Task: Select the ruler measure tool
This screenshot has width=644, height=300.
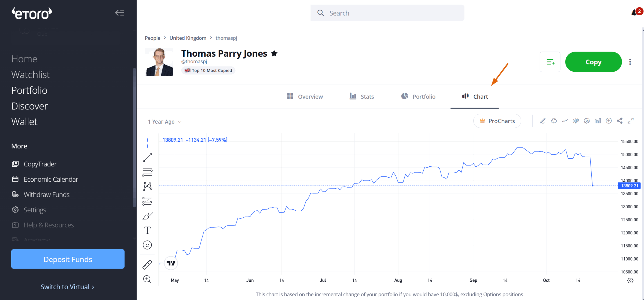Action: point(147,265)
